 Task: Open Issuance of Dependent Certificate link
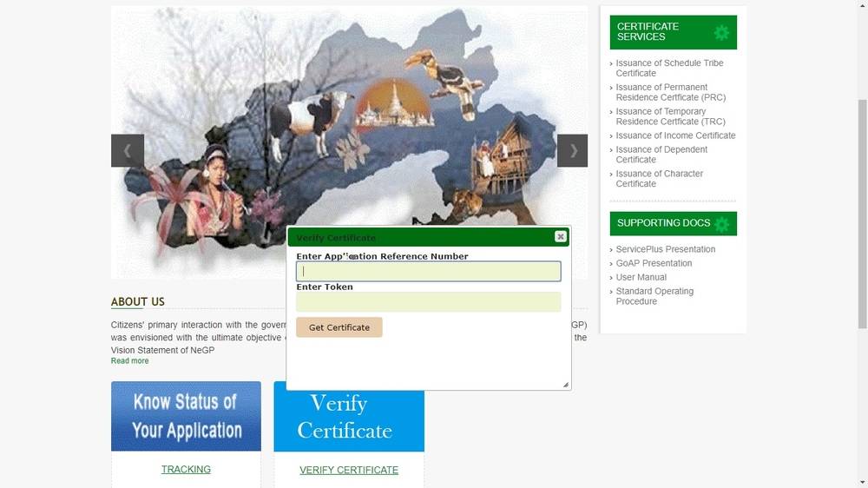click(661, 155)
